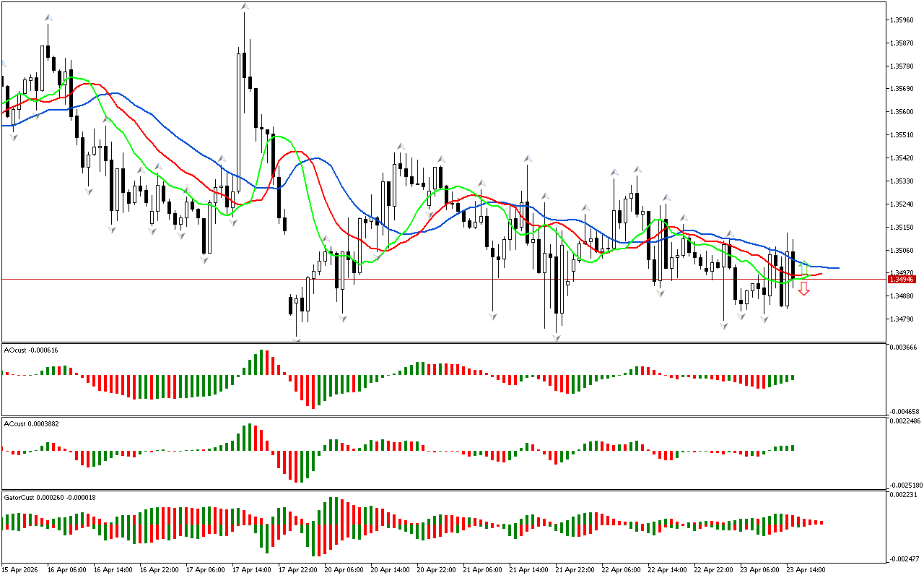Click the red 1.34946 current price tag
The width and height of the screenshot is (924, 578).
pyautogui.click(x=901, y=279)
